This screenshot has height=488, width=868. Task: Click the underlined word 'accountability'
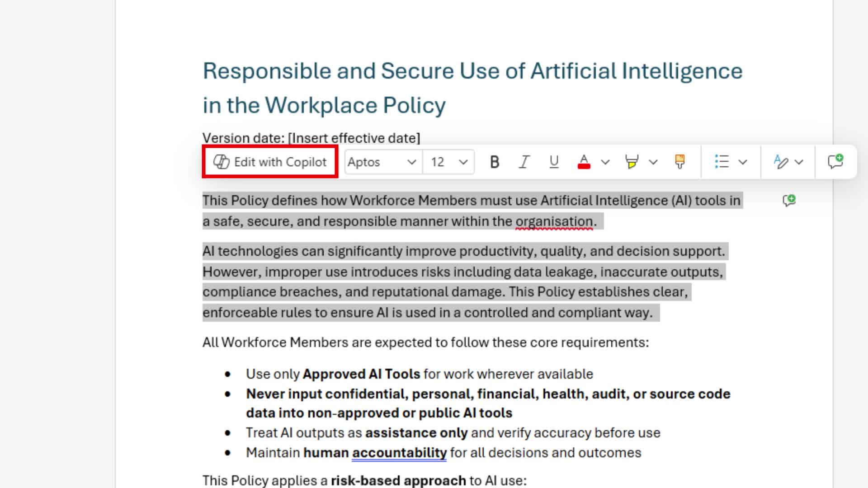(x=399, y=453)
